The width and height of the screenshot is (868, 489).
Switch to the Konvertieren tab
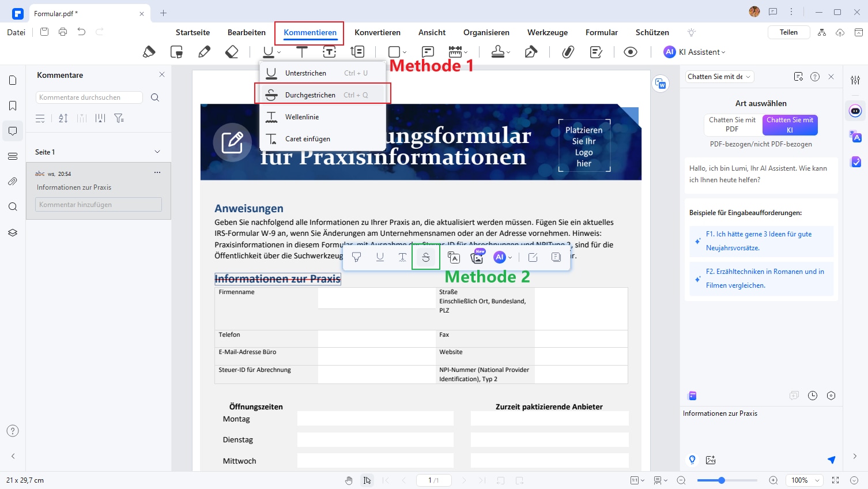point(378,32)
